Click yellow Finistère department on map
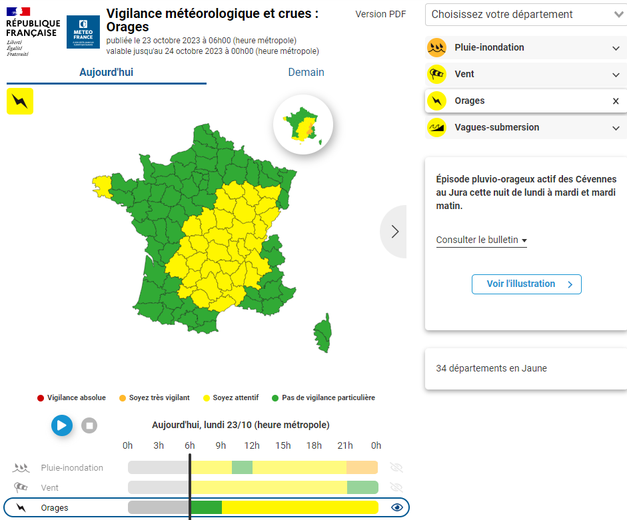Viewport: 627px width, 520px height. [102, 186]
